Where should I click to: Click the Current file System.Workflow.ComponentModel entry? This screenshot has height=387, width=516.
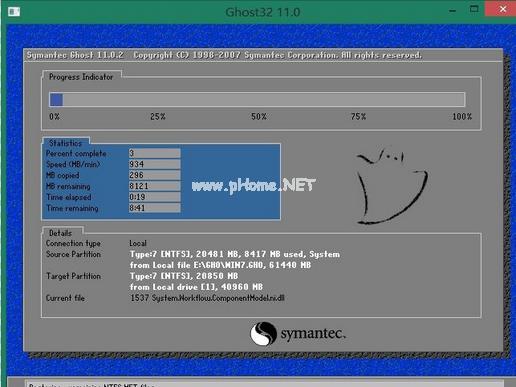[x=207, y=298]
